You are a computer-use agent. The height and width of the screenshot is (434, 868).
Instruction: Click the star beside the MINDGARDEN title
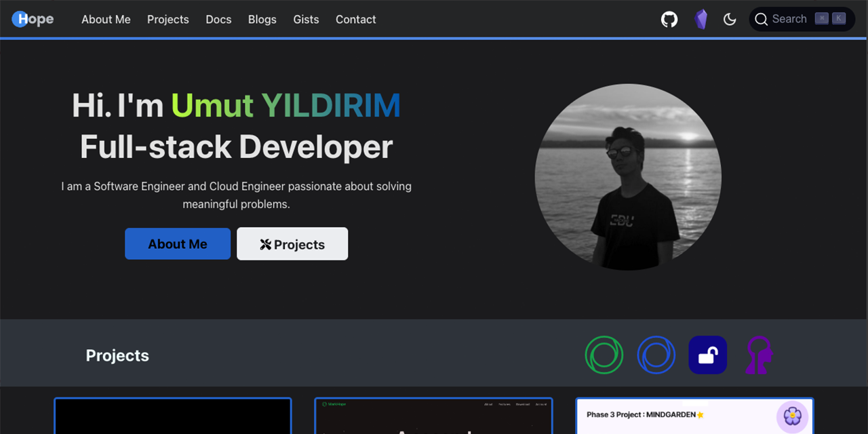click(701, 414)
